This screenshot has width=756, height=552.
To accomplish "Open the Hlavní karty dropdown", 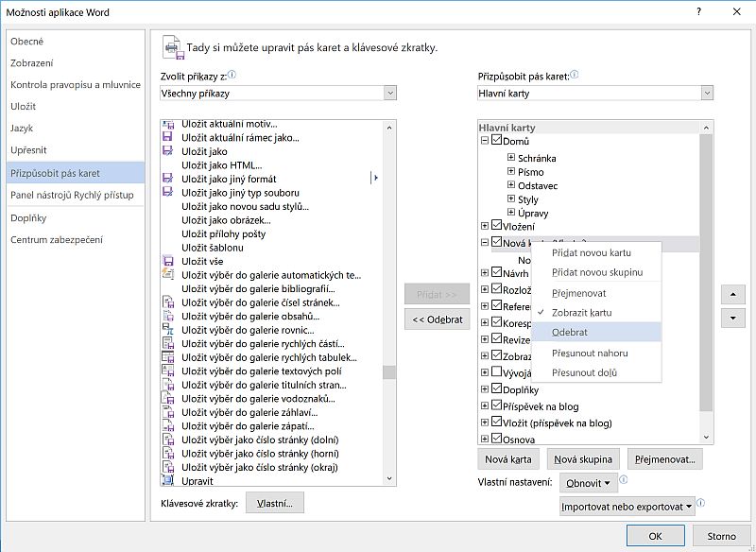I will [707, 93].
